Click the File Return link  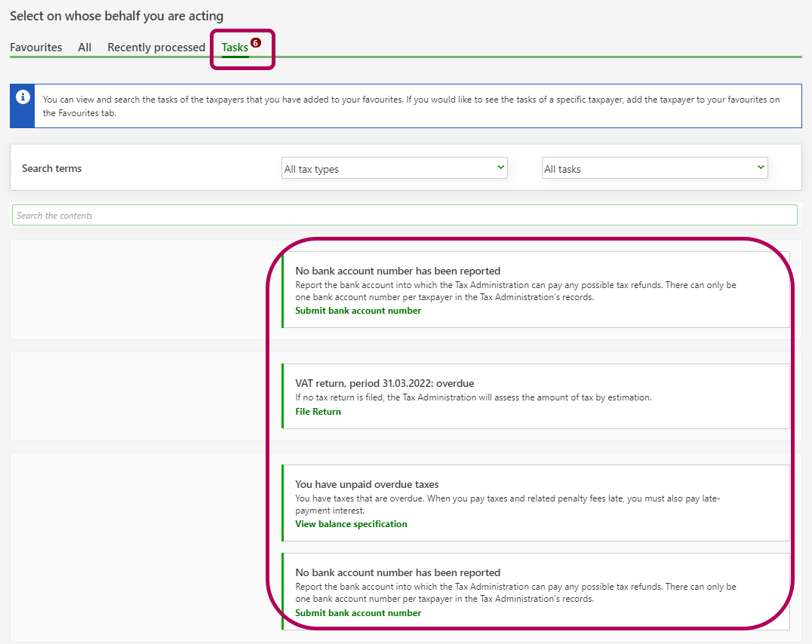[318, 412]
